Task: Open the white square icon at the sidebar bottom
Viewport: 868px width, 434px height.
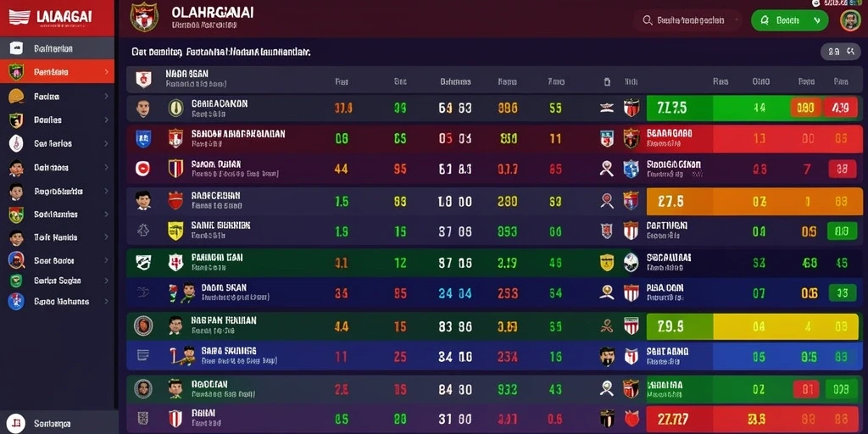Action: coord(17,424)
